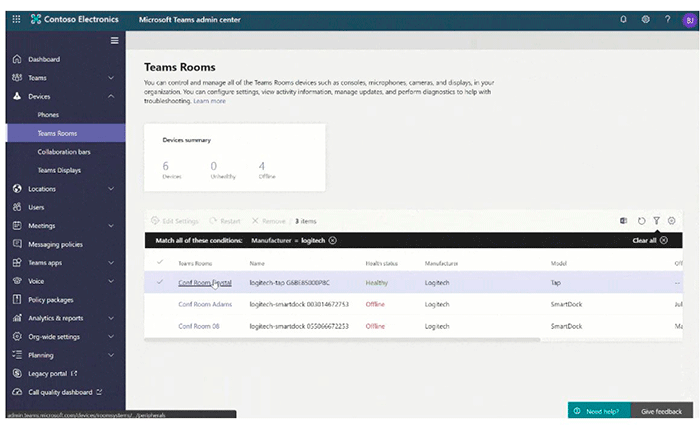Open the help question mark icon

click(667, 19)
